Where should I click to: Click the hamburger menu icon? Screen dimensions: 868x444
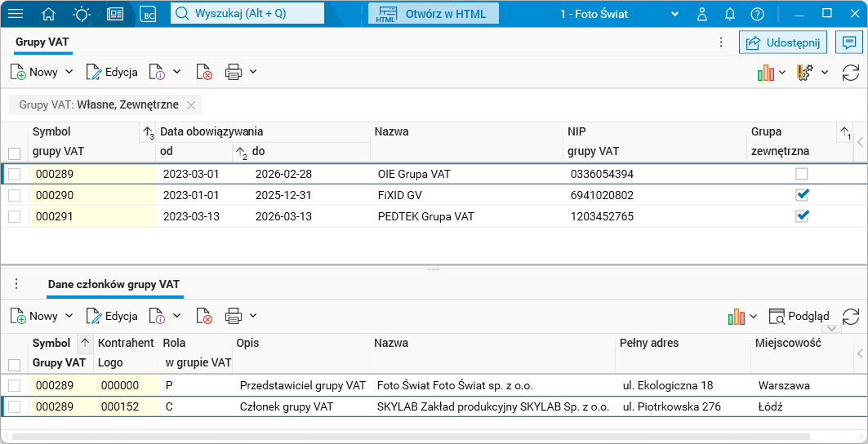coord(16,14)
